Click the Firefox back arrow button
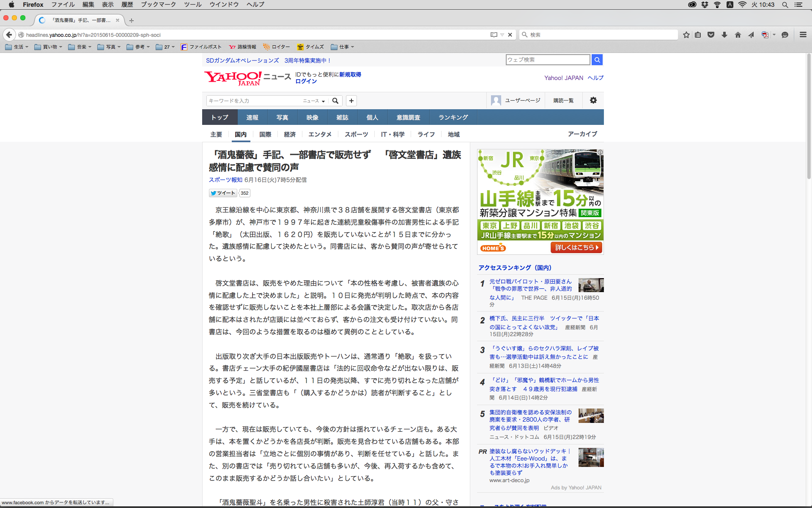Viewport: 812px width, 508px height. 9,35
